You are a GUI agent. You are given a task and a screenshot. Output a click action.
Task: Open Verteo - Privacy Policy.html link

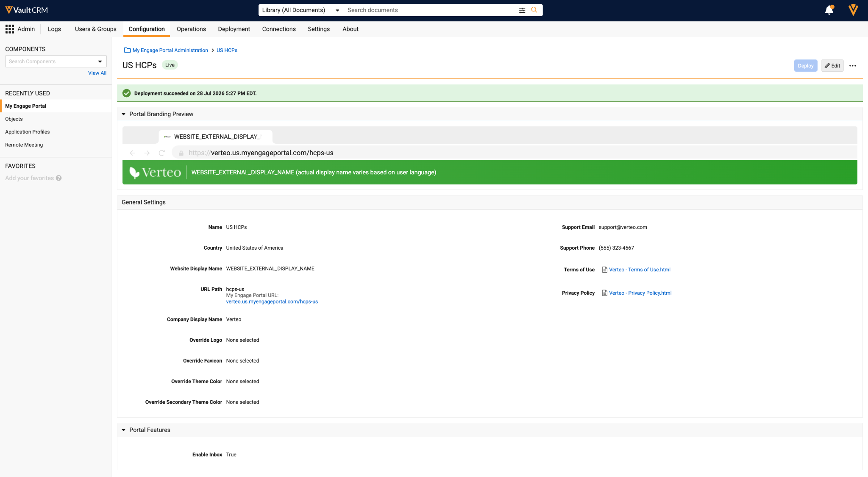pos(640,293)
